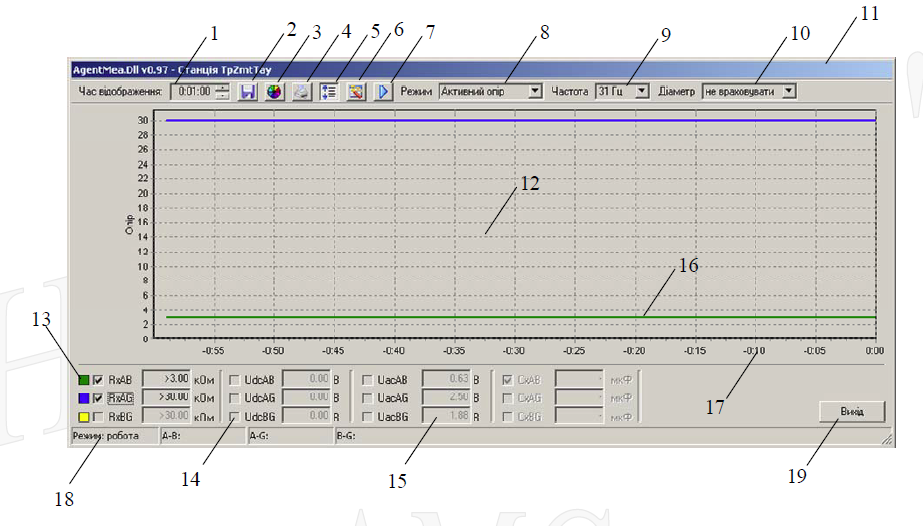923x526 pixels.
Task: Enable the UdcAB checkbox
Action: coord(234,380)
